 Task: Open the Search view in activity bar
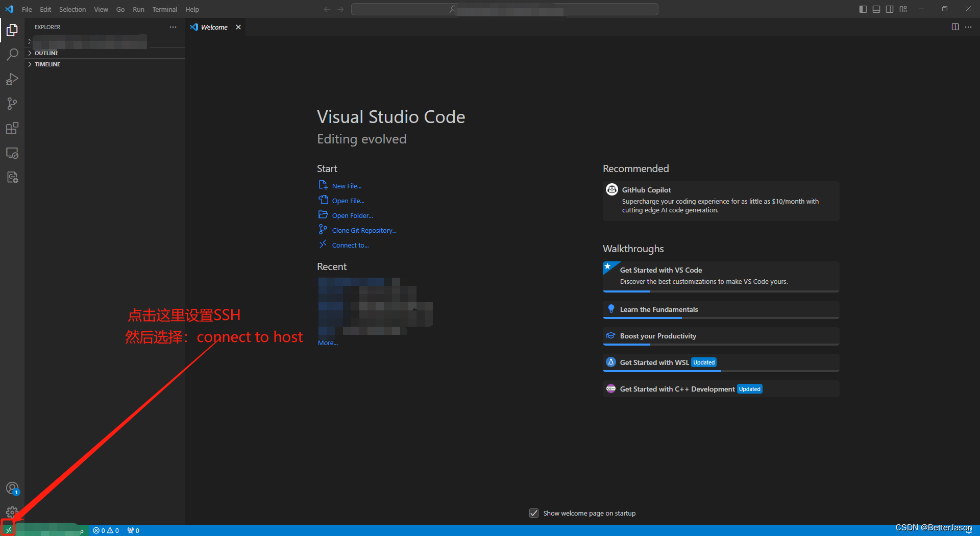[12, 55]
